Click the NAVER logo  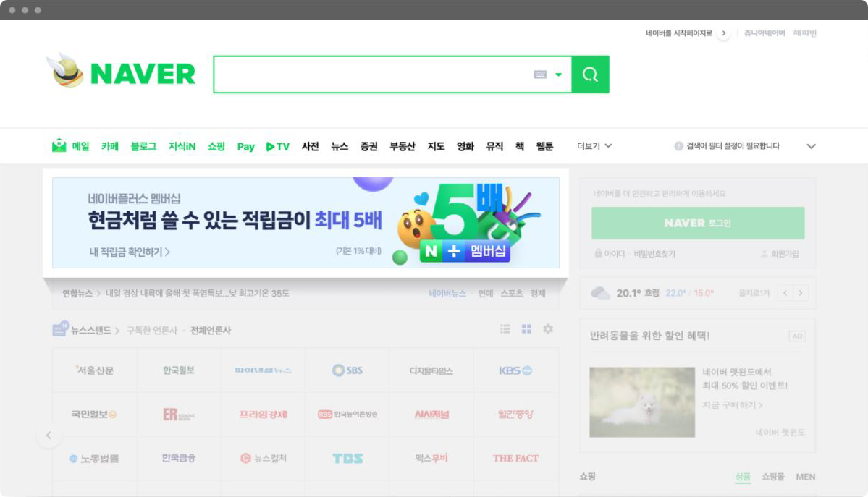pyautogui.click(x=143, y=75)
